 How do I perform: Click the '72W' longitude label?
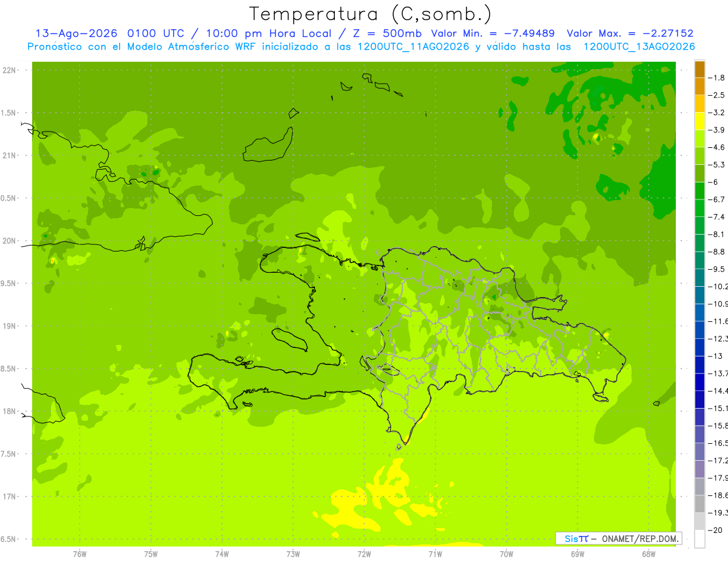[x=364, y=554]
